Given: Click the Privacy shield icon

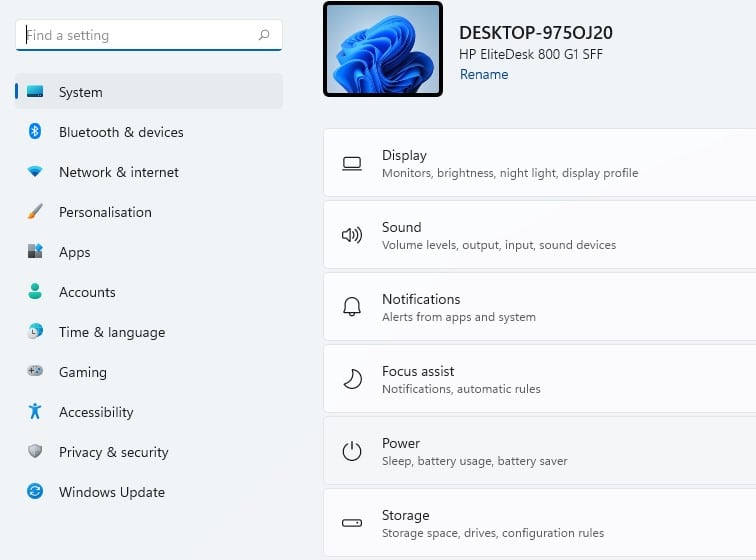Looking at the screenshot, I should pyautogui.click(x=35, y=451).
